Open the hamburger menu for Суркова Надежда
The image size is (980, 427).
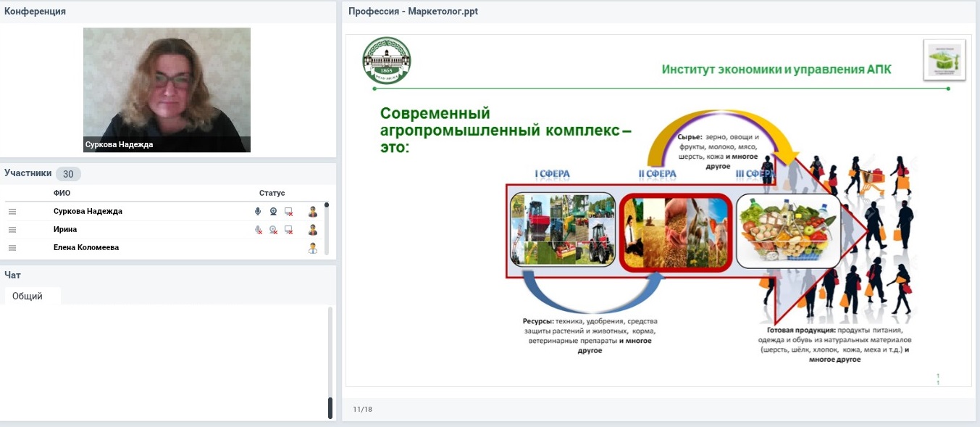click(12, 212)
